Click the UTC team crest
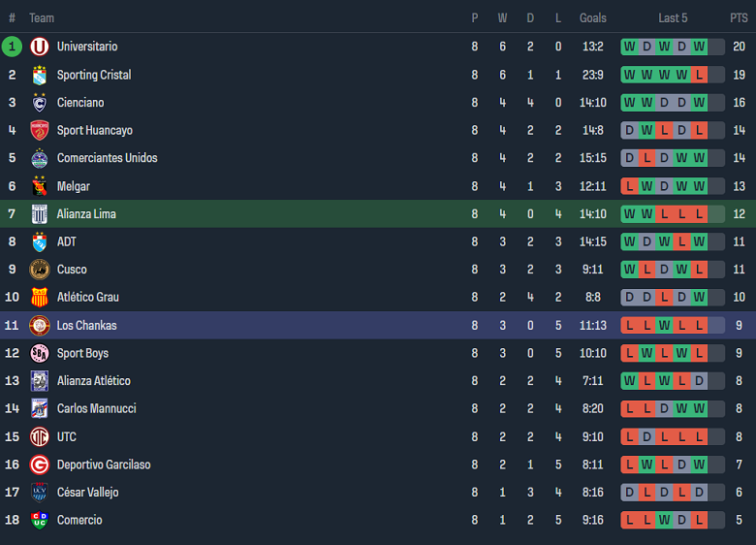 [39, 436]
